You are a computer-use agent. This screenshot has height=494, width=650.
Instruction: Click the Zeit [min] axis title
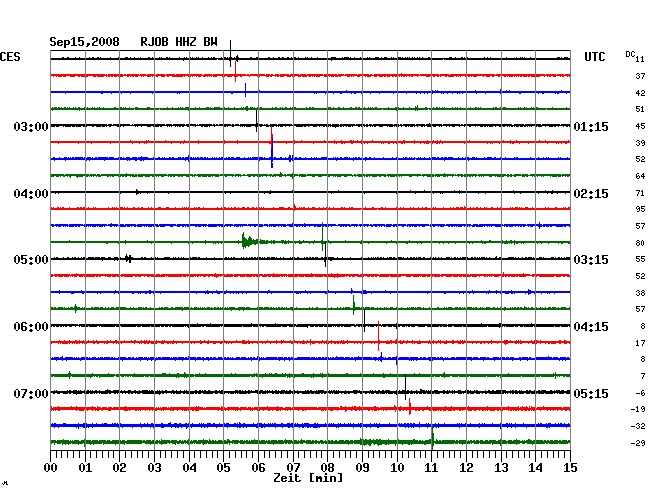point(308,478)
